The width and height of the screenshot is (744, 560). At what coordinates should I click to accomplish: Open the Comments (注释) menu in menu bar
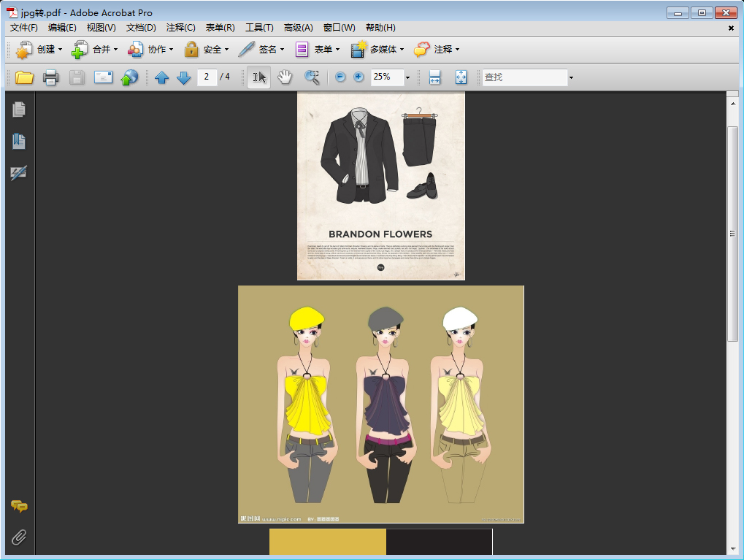pyautogui.click(x=181, y=28)
